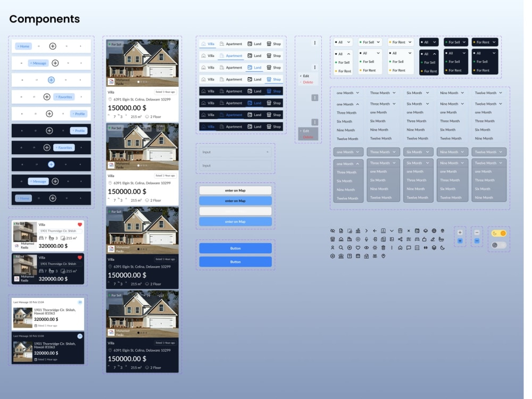This screenshot has height=399, width=532.
Task: Click the gray minus stepper button
Action: point(477,232)
